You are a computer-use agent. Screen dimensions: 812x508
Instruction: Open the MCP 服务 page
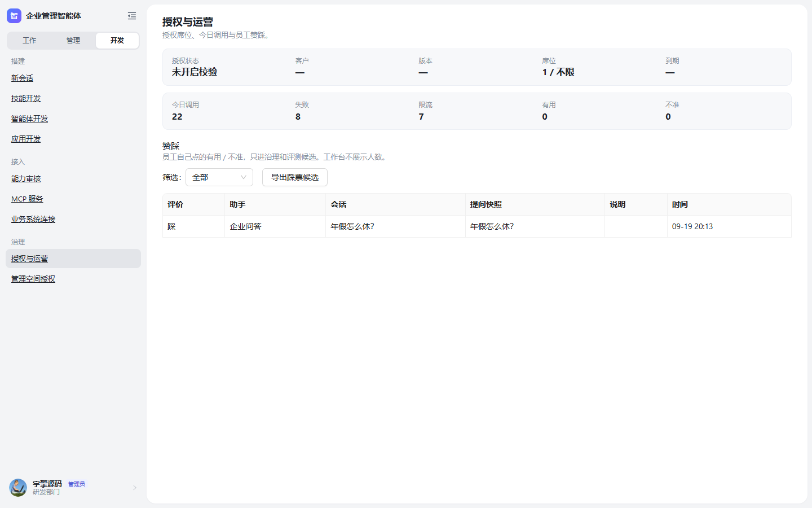[x=27, y=199]
